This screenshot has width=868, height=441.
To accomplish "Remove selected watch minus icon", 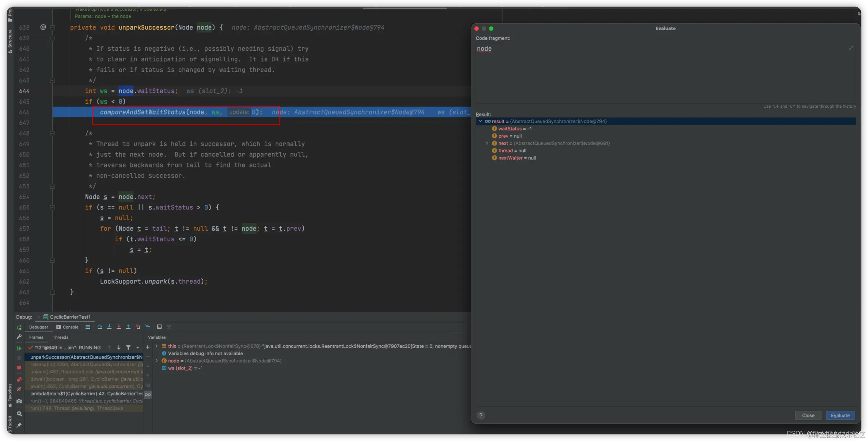I will coord(148,357).
